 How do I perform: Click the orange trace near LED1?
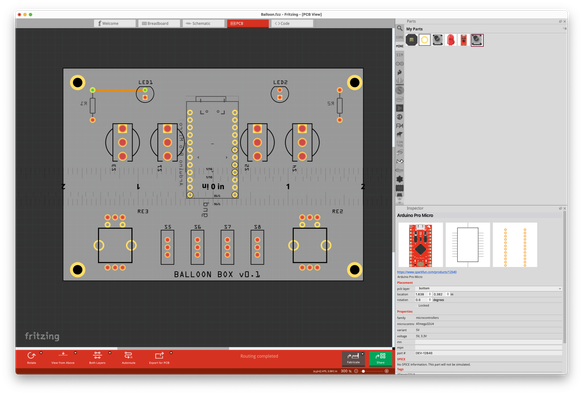click(x=118, y=90)
